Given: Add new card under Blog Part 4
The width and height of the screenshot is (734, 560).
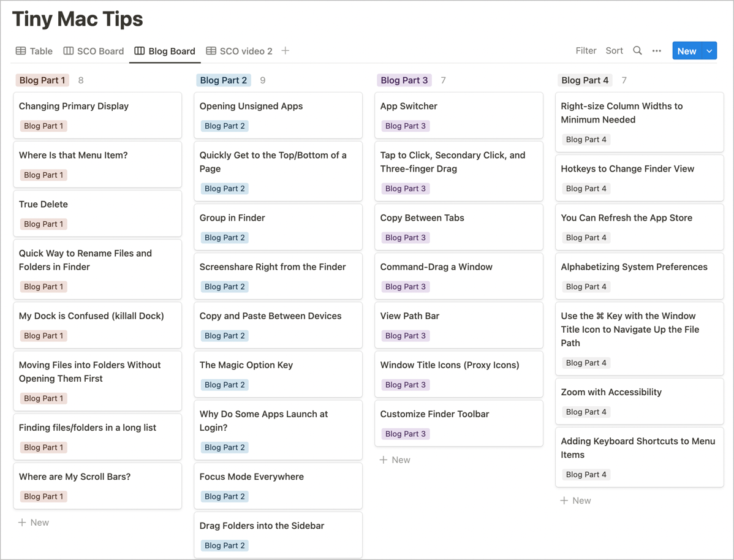Looking at the screenshot, I should tap(576, 501).
